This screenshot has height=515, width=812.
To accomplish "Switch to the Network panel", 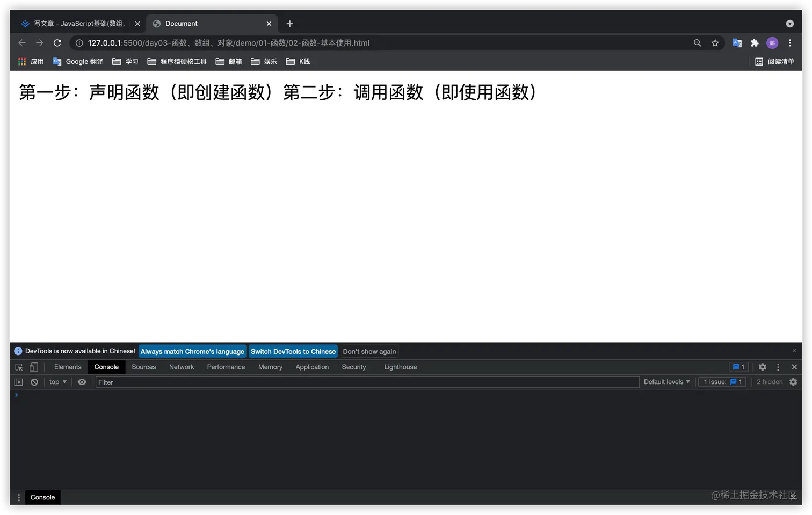I will click(182, 367).
